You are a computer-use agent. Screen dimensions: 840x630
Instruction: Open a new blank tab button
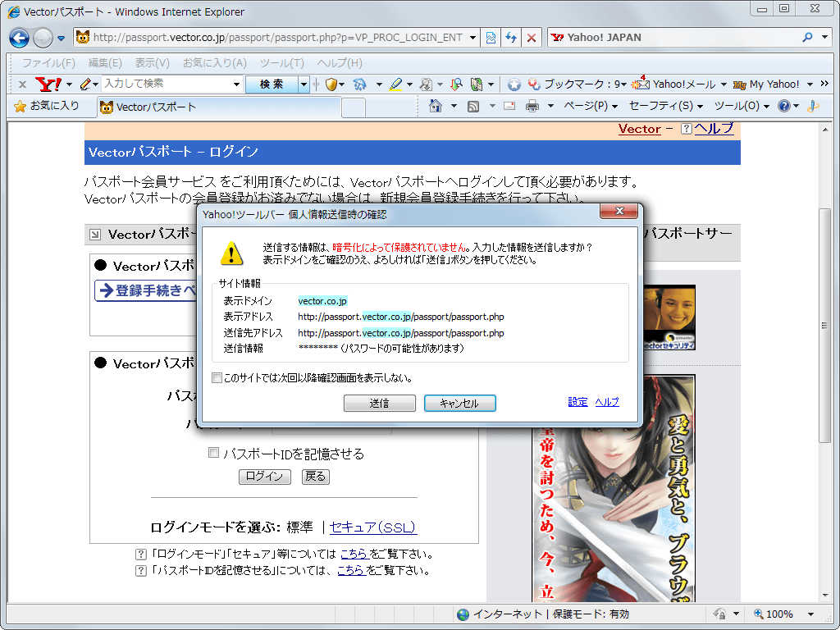[x=354, y=107]
